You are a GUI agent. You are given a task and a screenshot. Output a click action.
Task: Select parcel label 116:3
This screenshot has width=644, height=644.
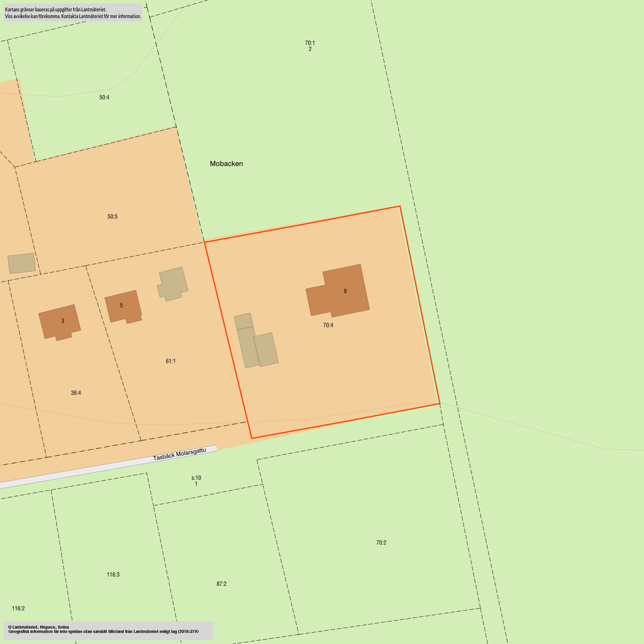pos(113,575)
